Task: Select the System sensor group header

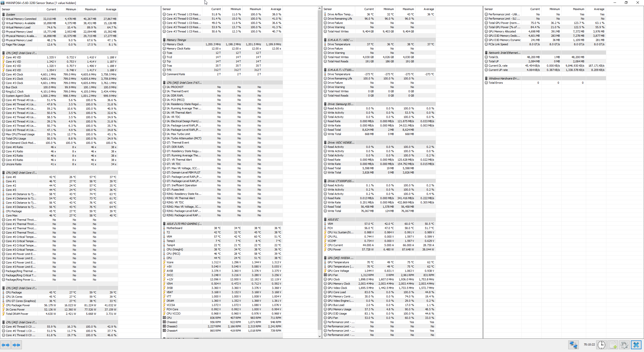Action: (11, 15)
